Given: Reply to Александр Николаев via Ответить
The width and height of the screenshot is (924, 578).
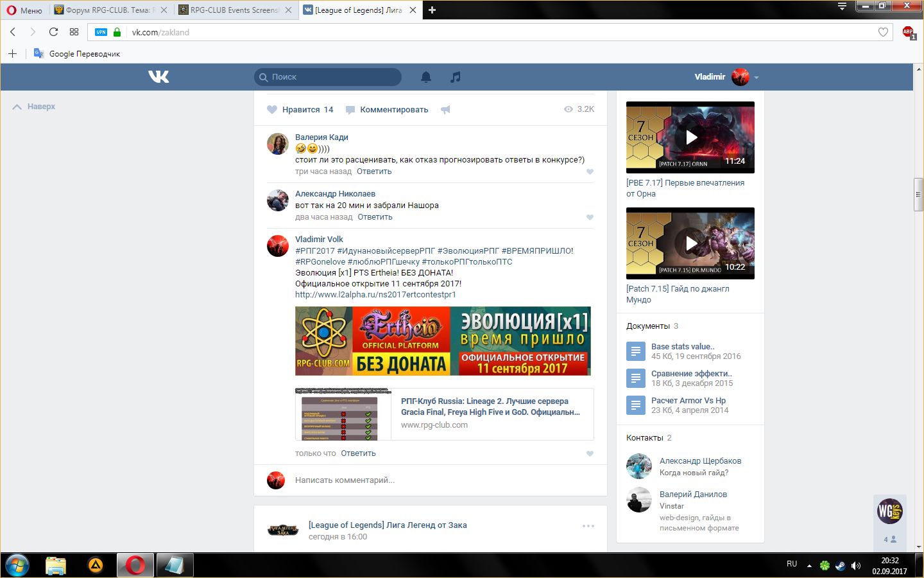Looking at the screenshot, I should point(375,217).
